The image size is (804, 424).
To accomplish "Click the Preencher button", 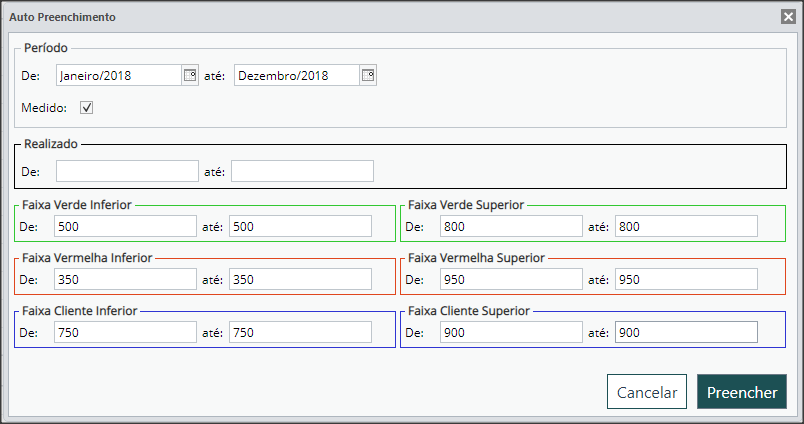I will pos(742,392).
